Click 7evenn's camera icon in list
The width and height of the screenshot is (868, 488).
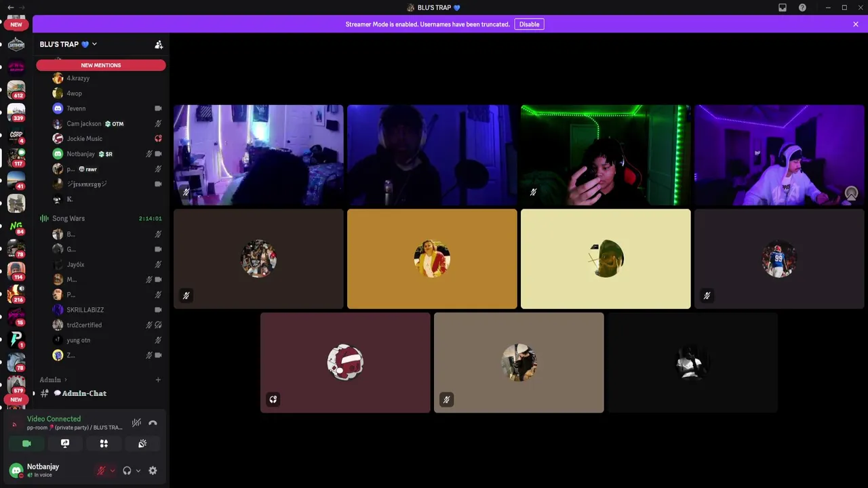(158, 108)
